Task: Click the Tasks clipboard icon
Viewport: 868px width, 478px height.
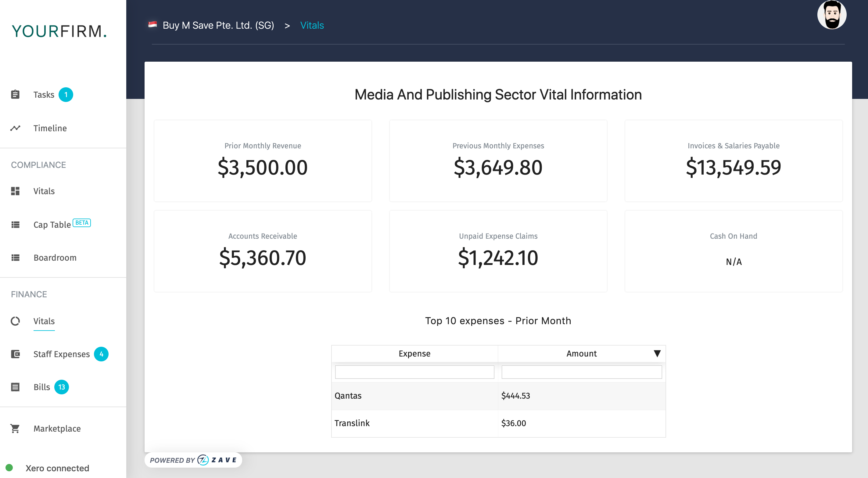Action: [x=15, y=94]
